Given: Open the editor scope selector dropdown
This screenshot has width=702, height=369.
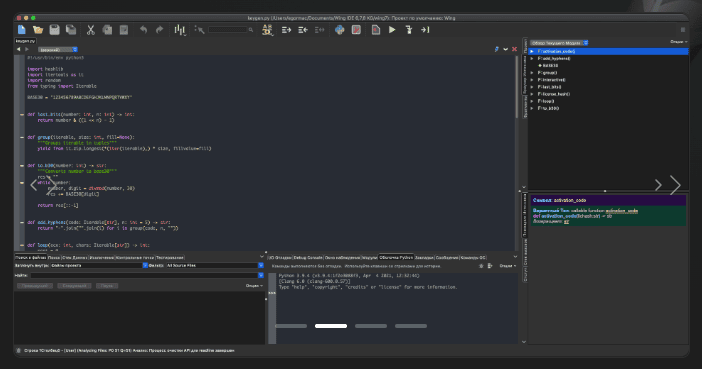Looking at the screenshot, I should [x=58, y=49].
